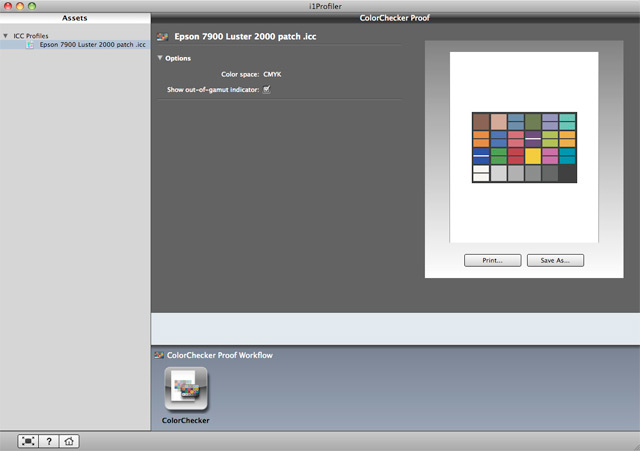This screenshot has width=640, height=451.
Task: Click the macOS green zoom window button
Action: point(47,6)
